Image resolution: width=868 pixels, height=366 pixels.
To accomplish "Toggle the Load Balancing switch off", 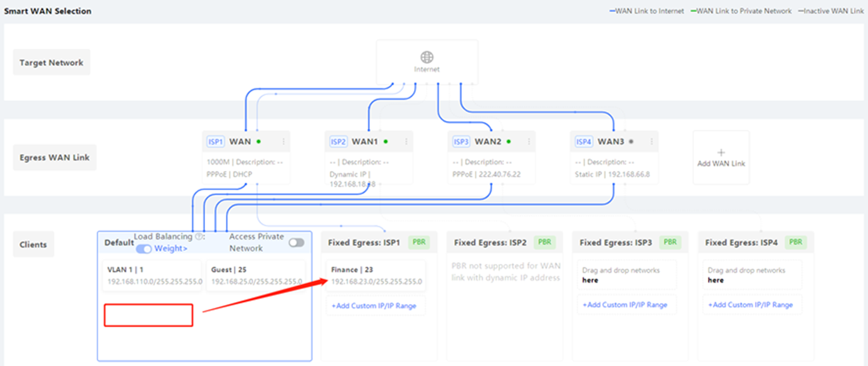I will (x=144, y=249).
